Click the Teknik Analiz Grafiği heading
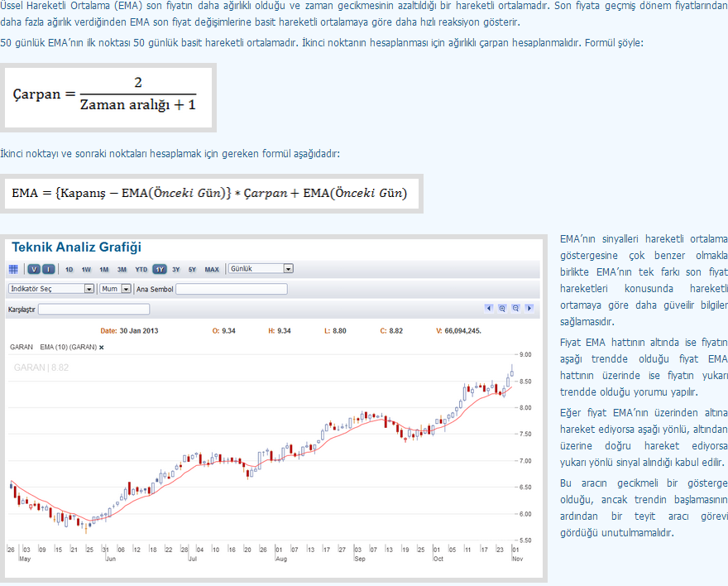Viewport: 728px width, 586px height. click(77, 247)
